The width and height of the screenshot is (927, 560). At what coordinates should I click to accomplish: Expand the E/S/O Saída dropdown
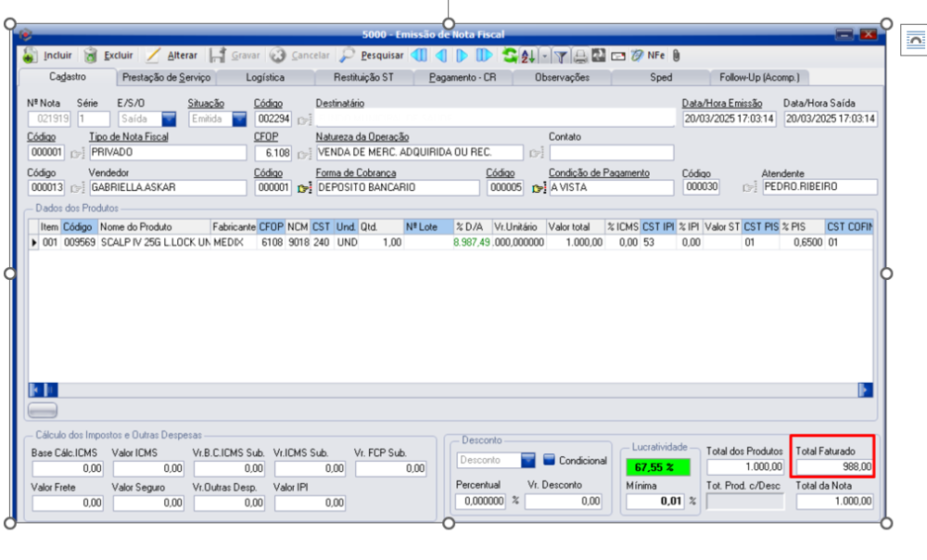[x=169, y=119]
